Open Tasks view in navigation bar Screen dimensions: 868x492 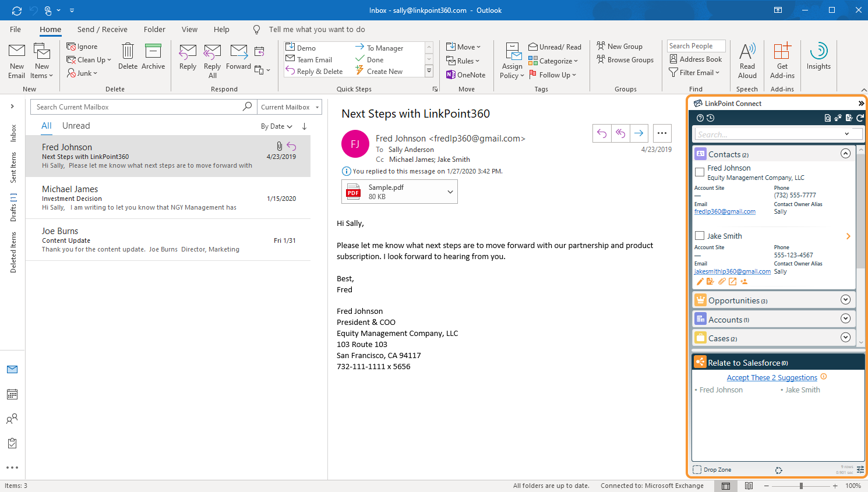pyautogui.click(x=12, y=443)
